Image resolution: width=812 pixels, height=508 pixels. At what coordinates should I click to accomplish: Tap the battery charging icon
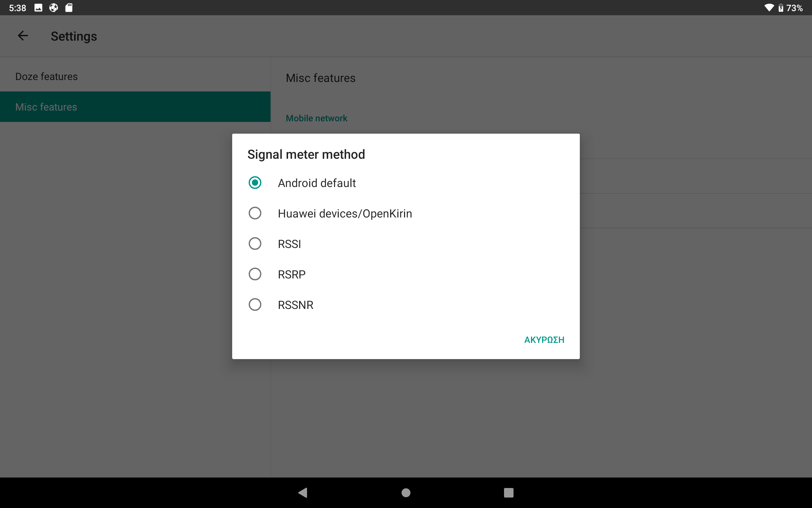(781, 8)
